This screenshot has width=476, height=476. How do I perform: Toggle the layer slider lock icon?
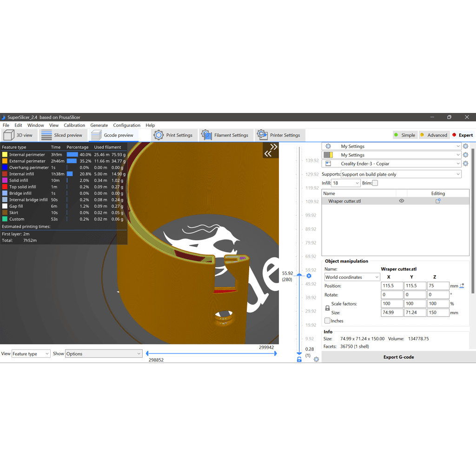coord(299,359)
